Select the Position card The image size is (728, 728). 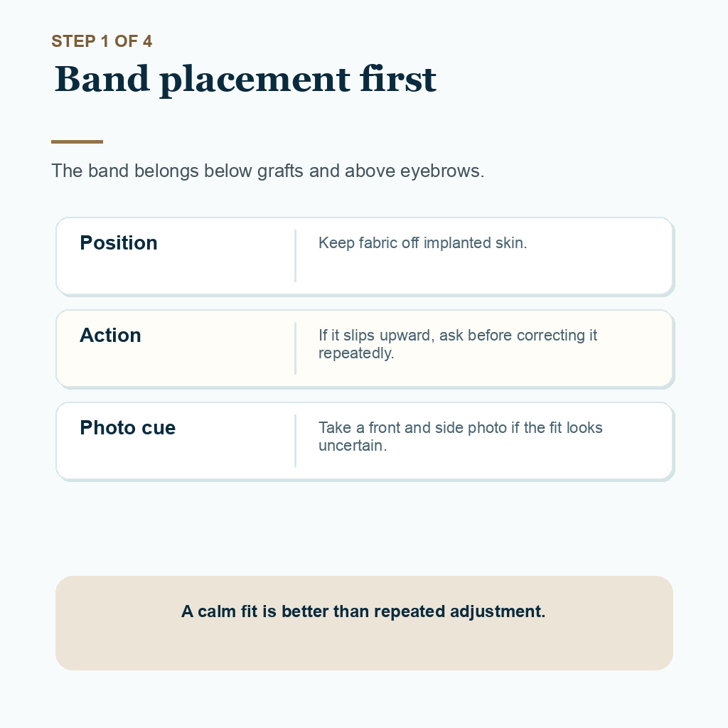[x=365, y=256]
